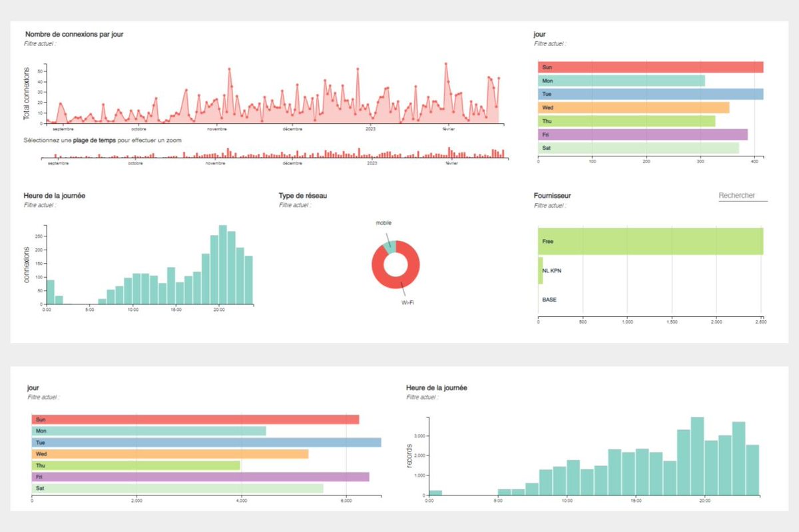Image resolution: width=799 pixels, height=532 pixels.
Task: Click the BASE provider label
Action: point(549,300)
